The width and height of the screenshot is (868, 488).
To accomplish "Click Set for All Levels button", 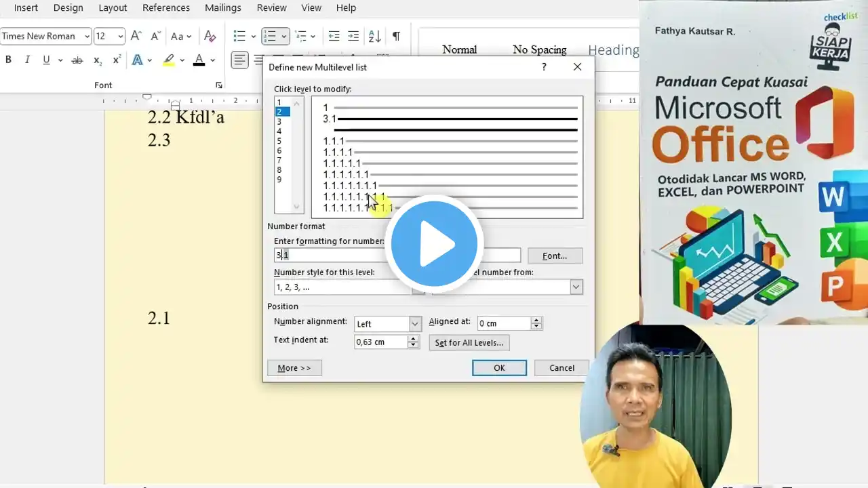I will pyautogui.click(x=469, y=343).
